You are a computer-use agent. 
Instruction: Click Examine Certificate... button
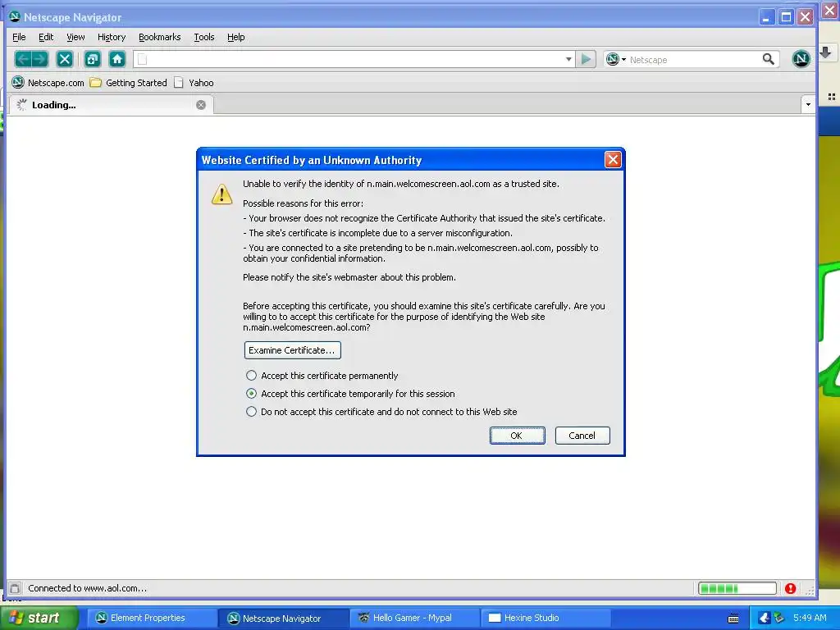(x=293, y=350)
